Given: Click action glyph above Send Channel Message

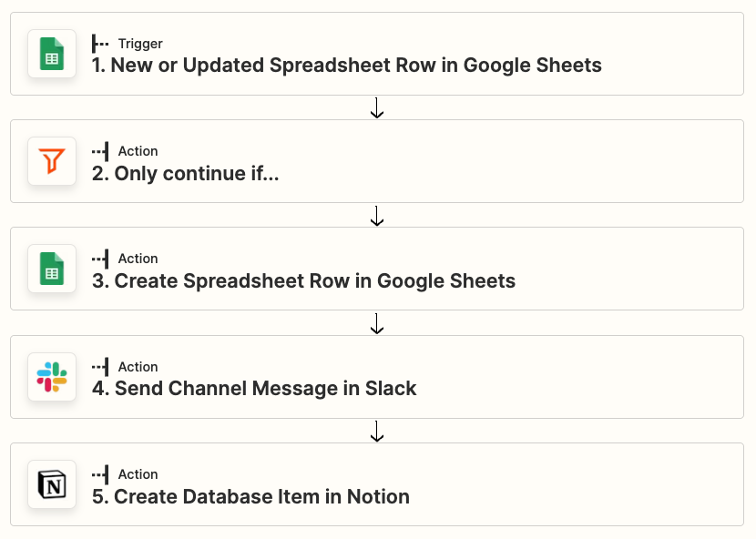Looking at the screenshot, I should pos(100,367).
